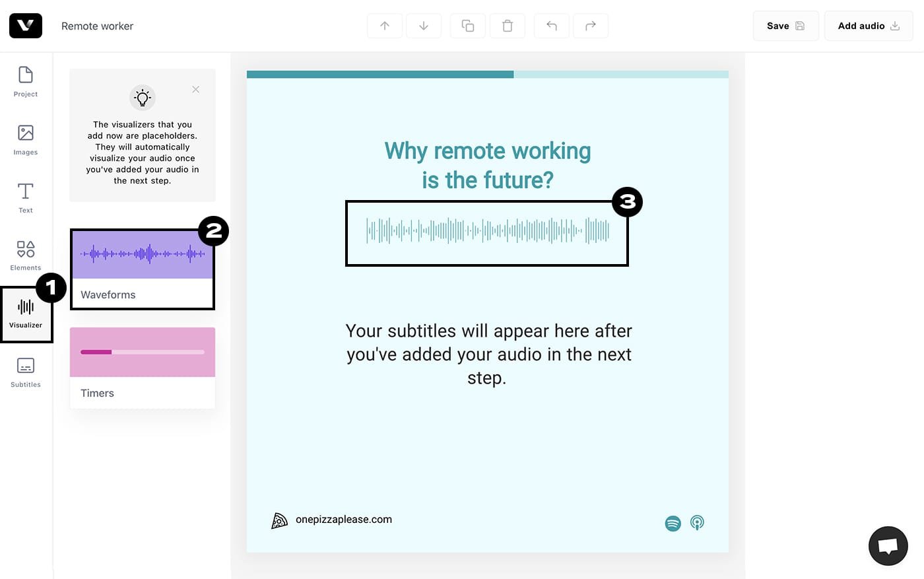Select the Timers visualizer preview
Viewport: 924px width, 579px height.
tap(142, 352)
